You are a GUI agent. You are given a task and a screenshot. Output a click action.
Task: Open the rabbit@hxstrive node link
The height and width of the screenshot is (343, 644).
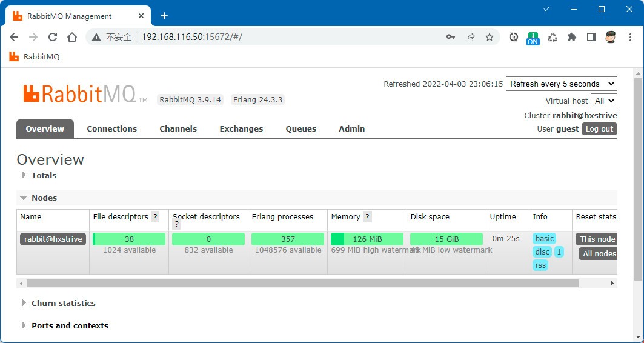[53, 239]
